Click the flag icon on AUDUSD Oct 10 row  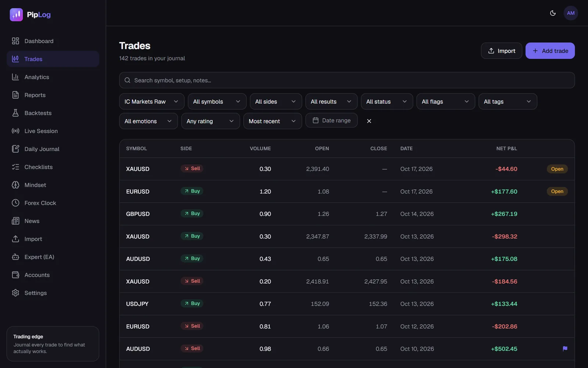[565, 348]
